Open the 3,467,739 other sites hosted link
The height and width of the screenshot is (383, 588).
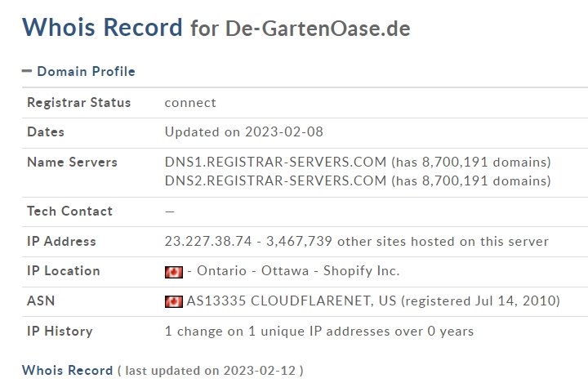click(408, 241)
